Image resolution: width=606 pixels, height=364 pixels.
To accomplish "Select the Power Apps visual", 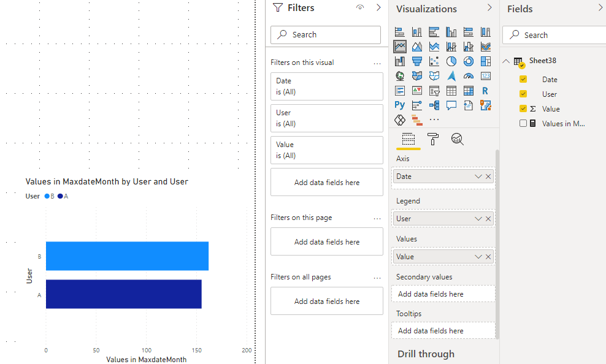I will (400, 120).
